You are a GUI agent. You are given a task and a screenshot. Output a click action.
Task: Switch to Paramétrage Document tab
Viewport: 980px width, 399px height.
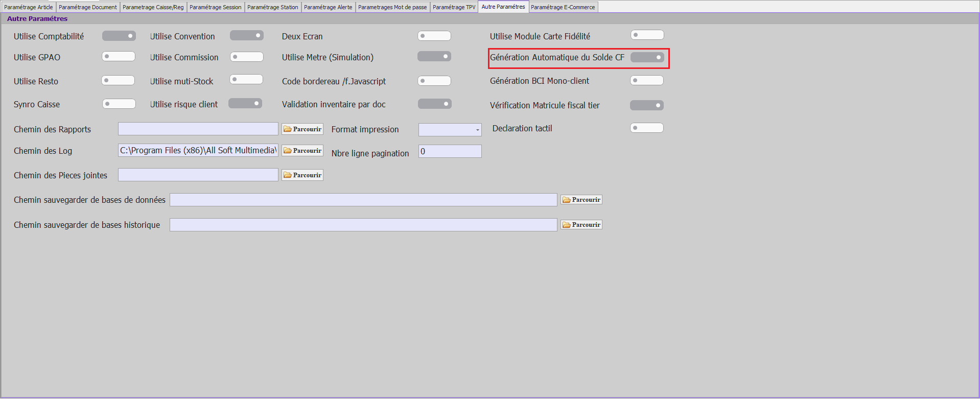point(88,7)
